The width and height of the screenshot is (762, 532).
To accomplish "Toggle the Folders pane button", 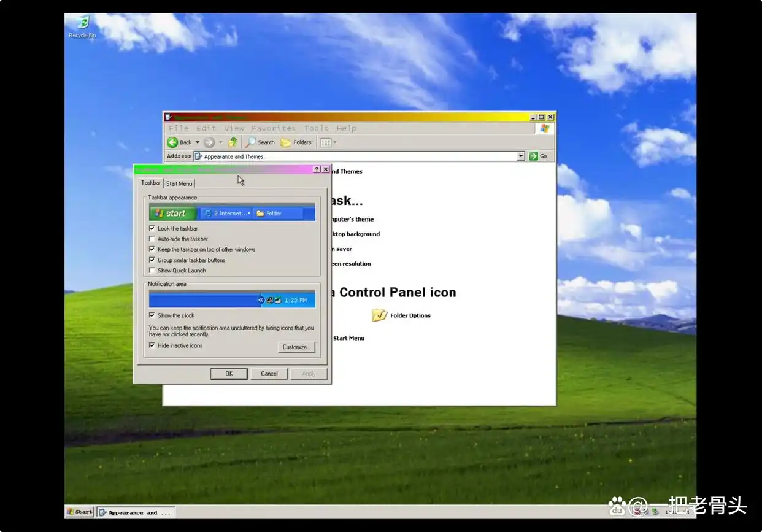I will [x=296, y=142].
